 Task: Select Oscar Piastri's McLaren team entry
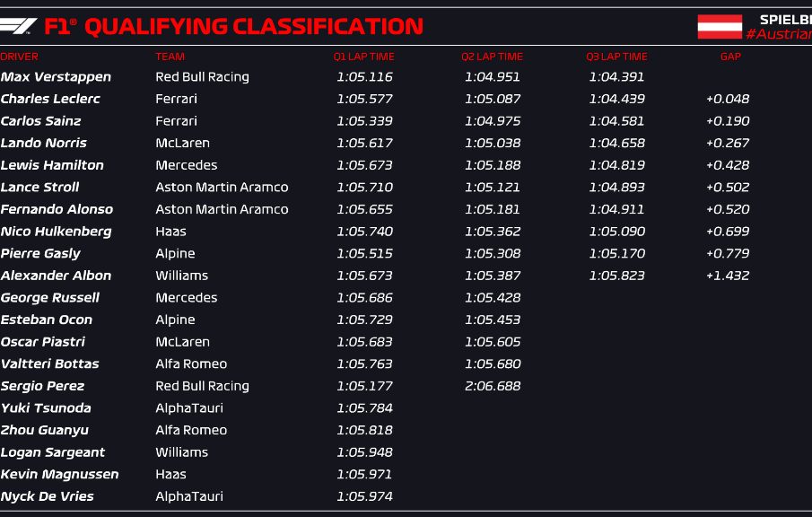183,342
